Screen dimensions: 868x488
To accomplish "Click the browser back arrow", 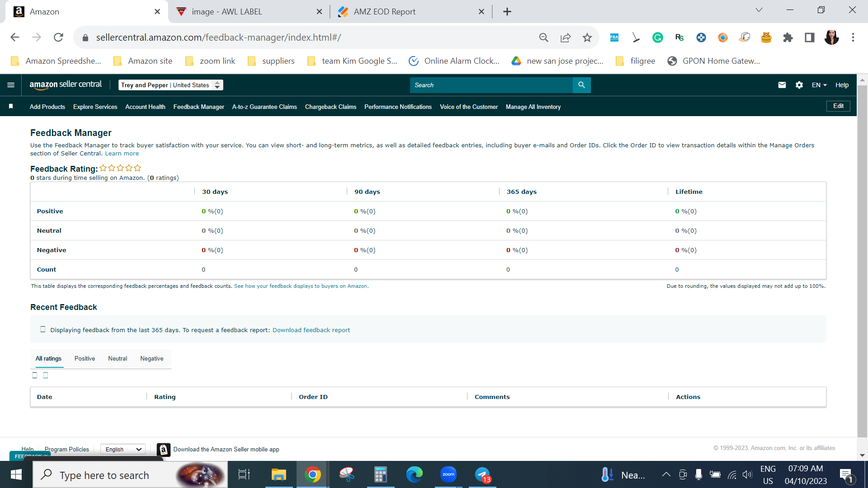I will [15, 38].
